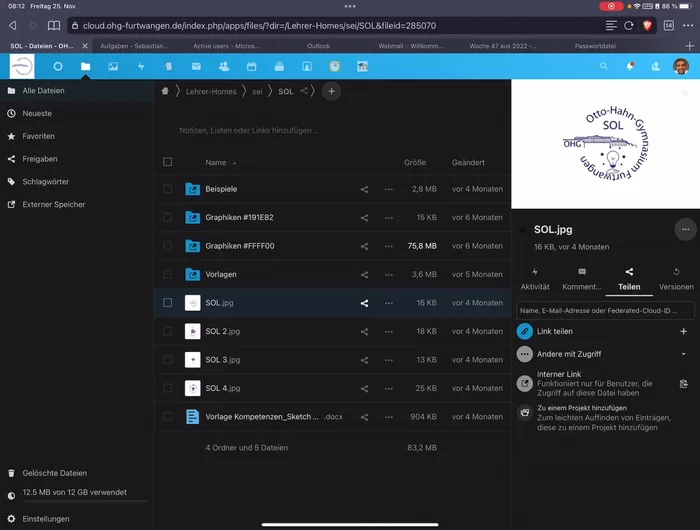Click plus button to create new file
The width and height of the screenshot is (700, 530).
pyautogui.click(x=332, y=91)
